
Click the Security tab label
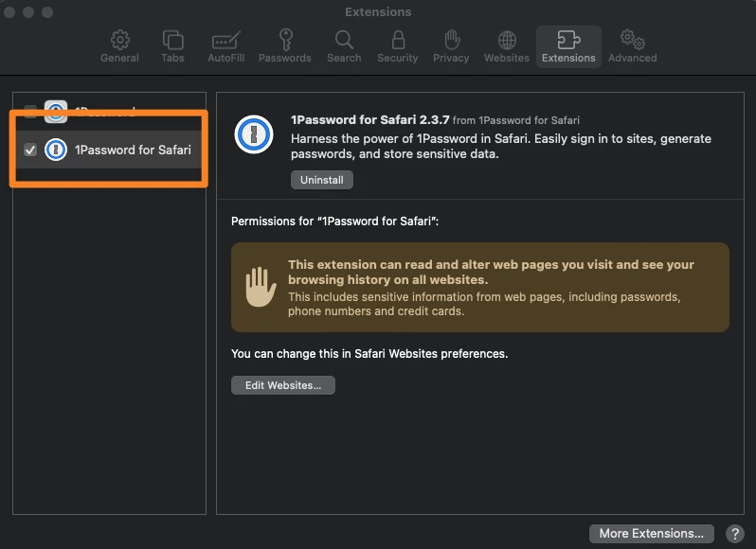[397, 58]
